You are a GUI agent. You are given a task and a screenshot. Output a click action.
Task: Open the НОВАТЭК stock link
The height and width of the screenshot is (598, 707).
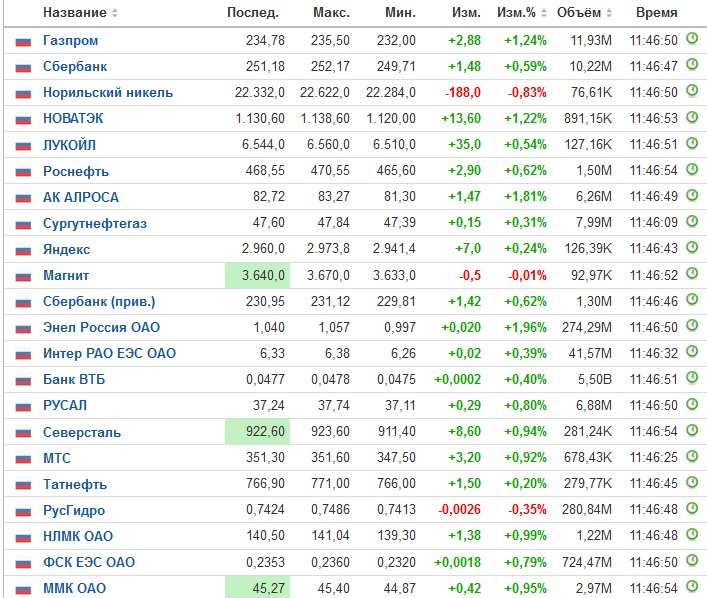pyautogui.click(x=73, y=119)
